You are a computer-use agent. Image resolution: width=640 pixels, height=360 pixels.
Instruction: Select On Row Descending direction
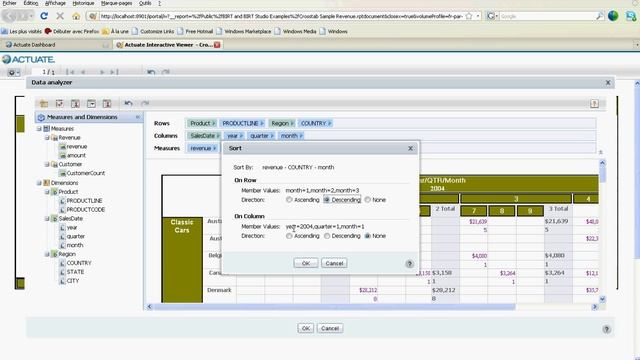(327, 200)
